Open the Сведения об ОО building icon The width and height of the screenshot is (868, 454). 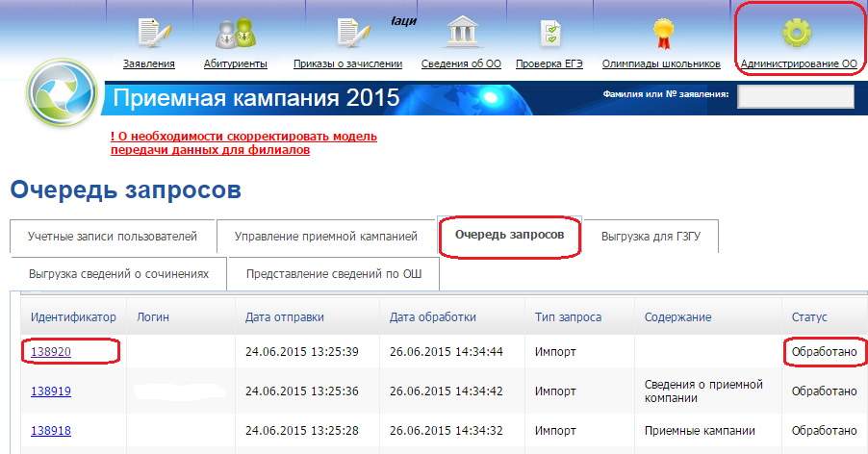pos(462,32)
